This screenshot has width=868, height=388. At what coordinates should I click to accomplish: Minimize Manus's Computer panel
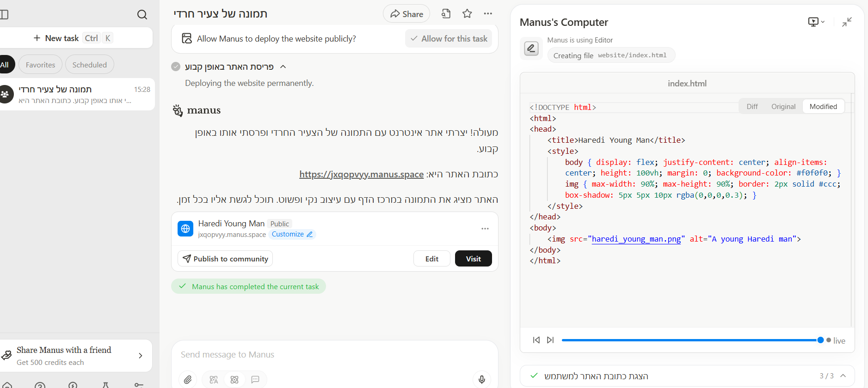(x=847, y=22)
